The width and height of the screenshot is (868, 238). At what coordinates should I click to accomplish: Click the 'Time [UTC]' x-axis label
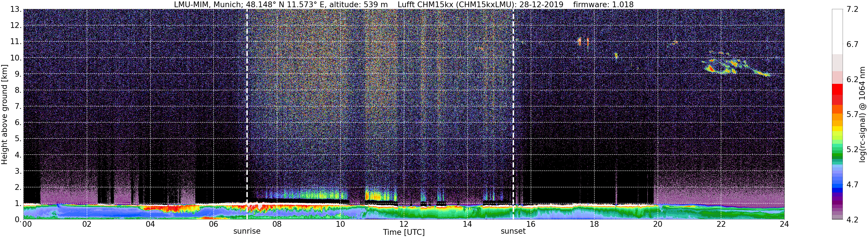(x=404, y=232)
